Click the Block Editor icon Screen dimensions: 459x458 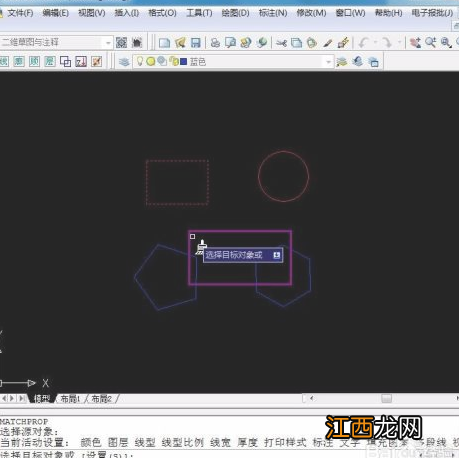pyautogui.click(x=343, y=43)
